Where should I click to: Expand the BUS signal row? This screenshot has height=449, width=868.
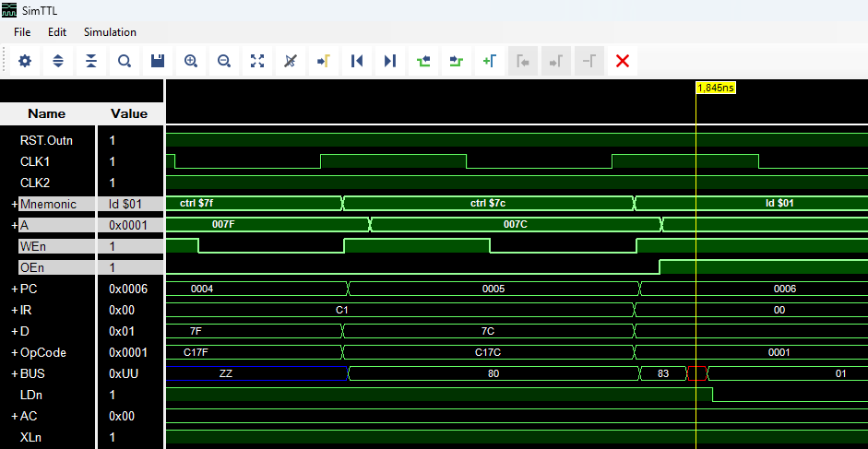15,373
